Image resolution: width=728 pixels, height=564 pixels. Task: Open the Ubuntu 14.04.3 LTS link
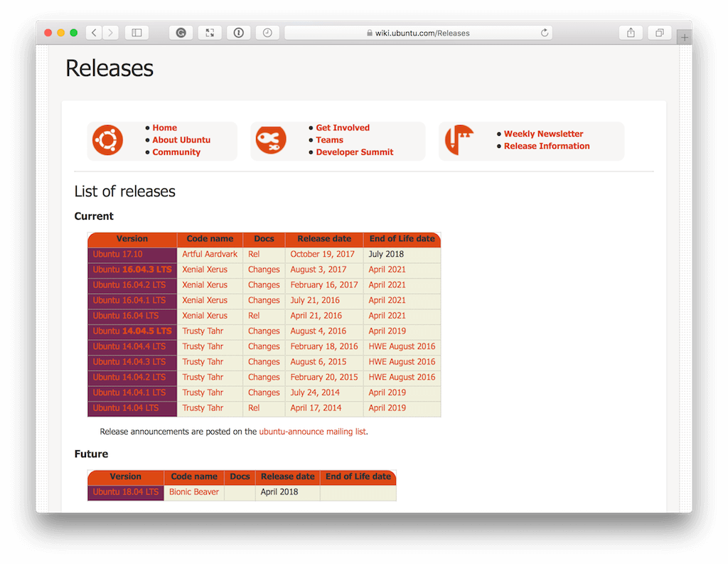[129, 361]
